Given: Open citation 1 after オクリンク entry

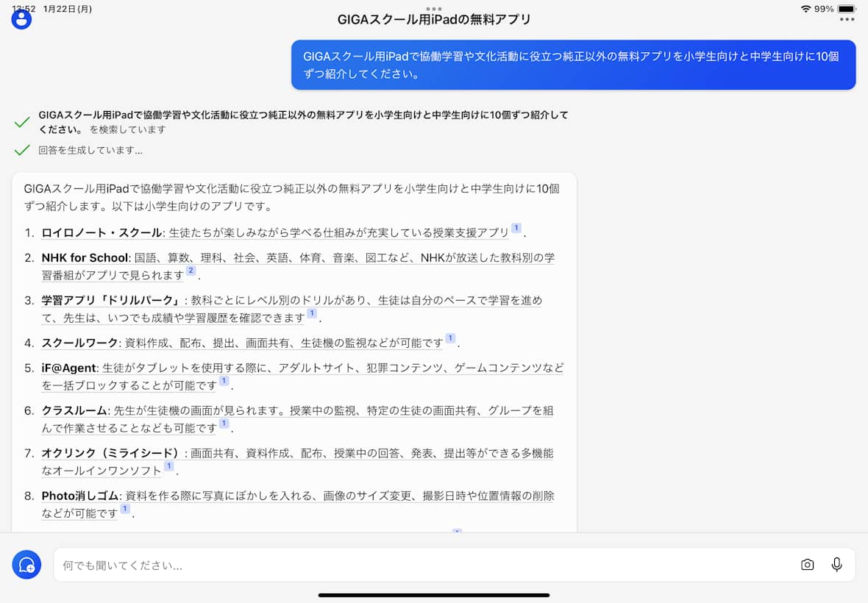Looking at the screenshot, I should 169,467.
